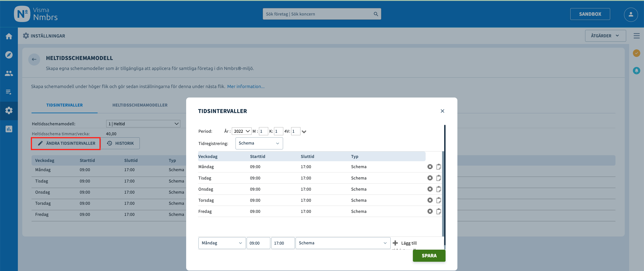Click the Inställningar heading
The width and height of the screenshot is (644, 271).
[x=48, y=36]
